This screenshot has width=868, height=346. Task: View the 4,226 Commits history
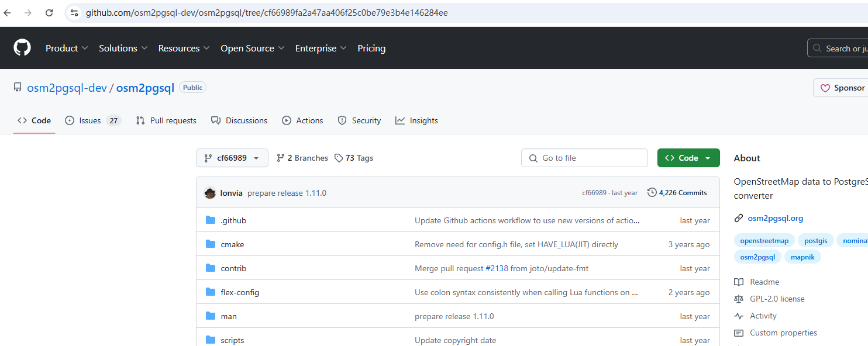(677, 193)
